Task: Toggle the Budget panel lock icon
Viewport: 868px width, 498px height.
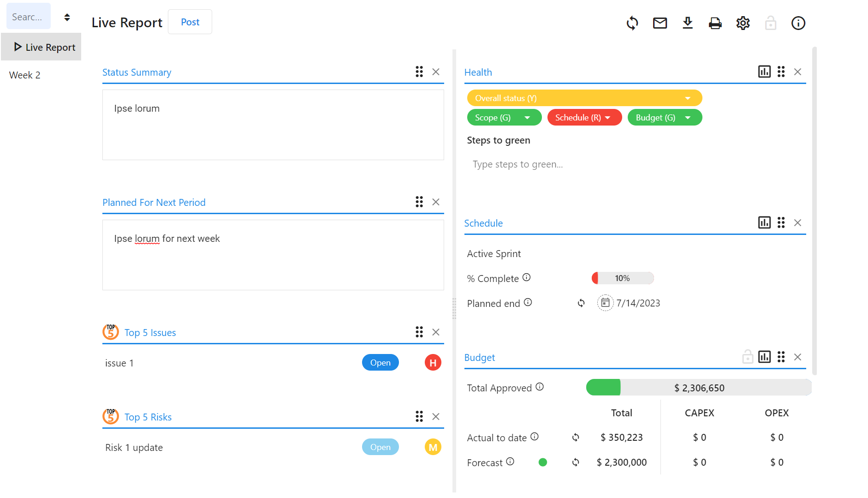Action: 747,357
